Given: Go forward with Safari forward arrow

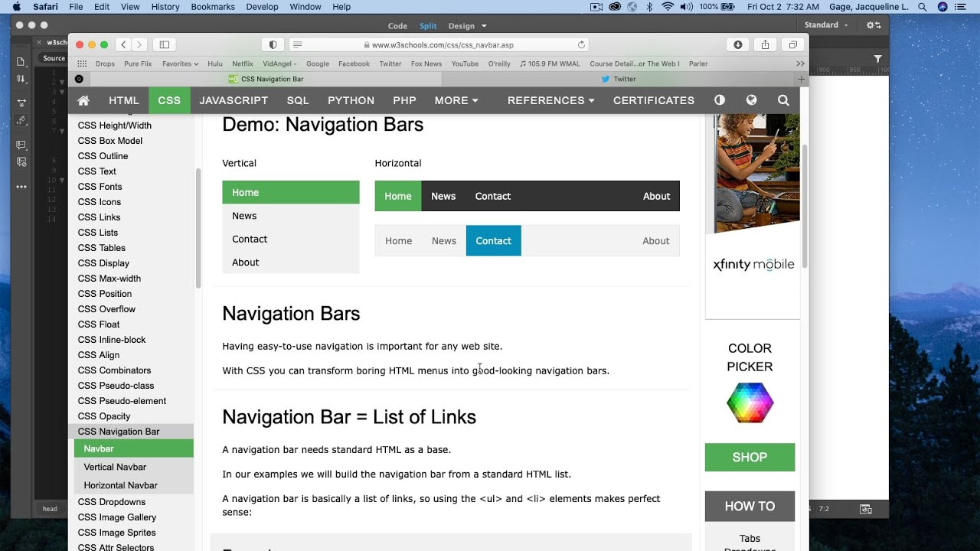Looking at the screenshot, I should (x=139, y=44).
